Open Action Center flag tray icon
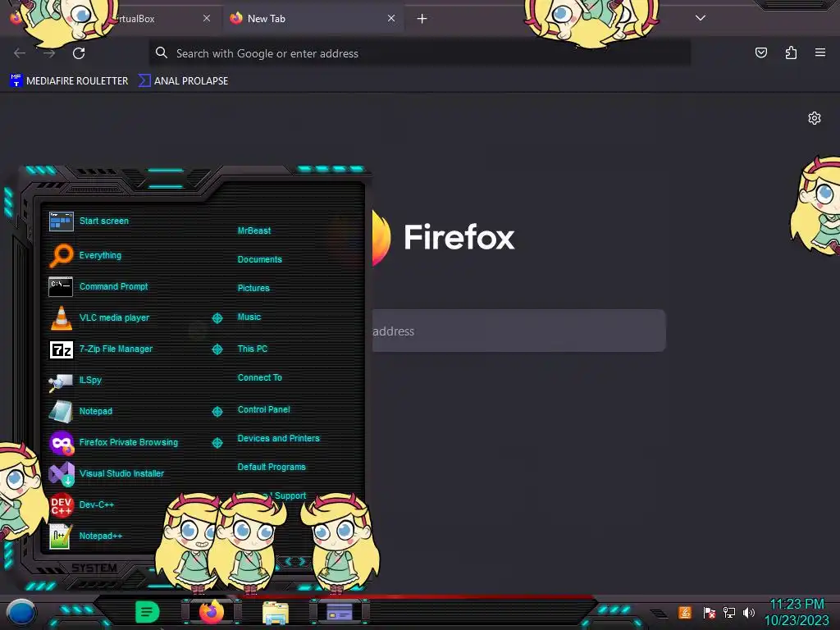The image size is (840, 630). coord(710,612)
